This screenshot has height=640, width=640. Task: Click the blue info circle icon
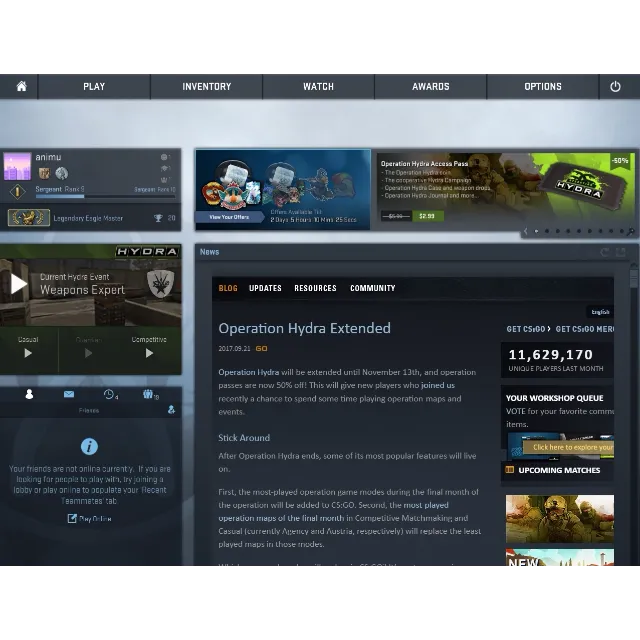(89, 447)
